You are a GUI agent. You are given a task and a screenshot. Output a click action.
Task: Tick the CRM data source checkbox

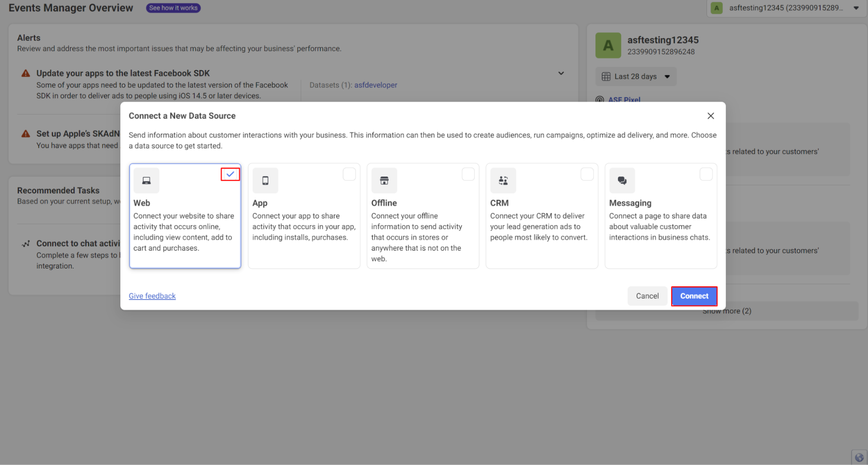(x=587, y=174)
